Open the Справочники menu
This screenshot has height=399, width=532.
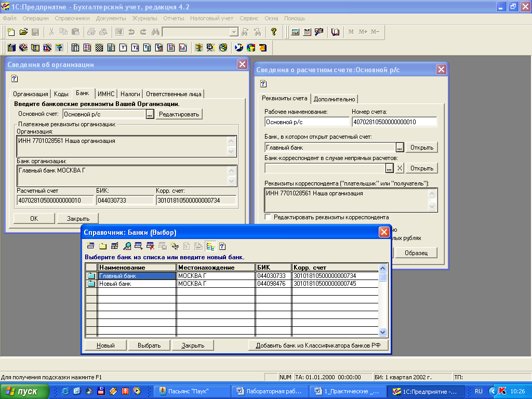pyautogui.click(x=72, y=18)
